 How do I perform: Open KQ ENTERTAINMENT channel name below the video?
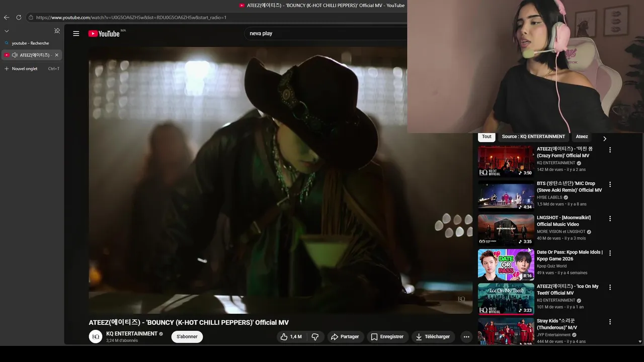[x=132, y=334]
